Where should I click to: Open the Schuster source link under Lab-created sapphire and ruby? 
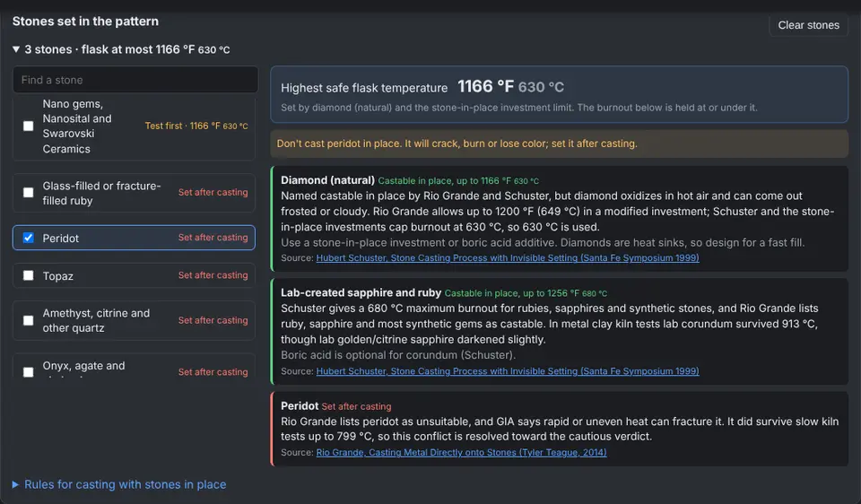(508, 371)
